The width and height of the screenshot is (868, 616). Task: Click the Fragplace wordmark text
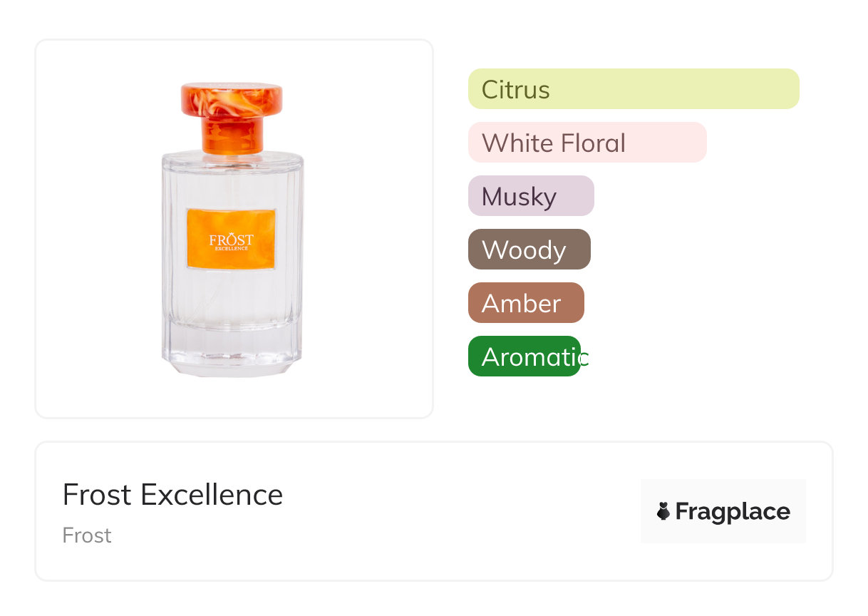pyautogui.click(x=733, y=512)
